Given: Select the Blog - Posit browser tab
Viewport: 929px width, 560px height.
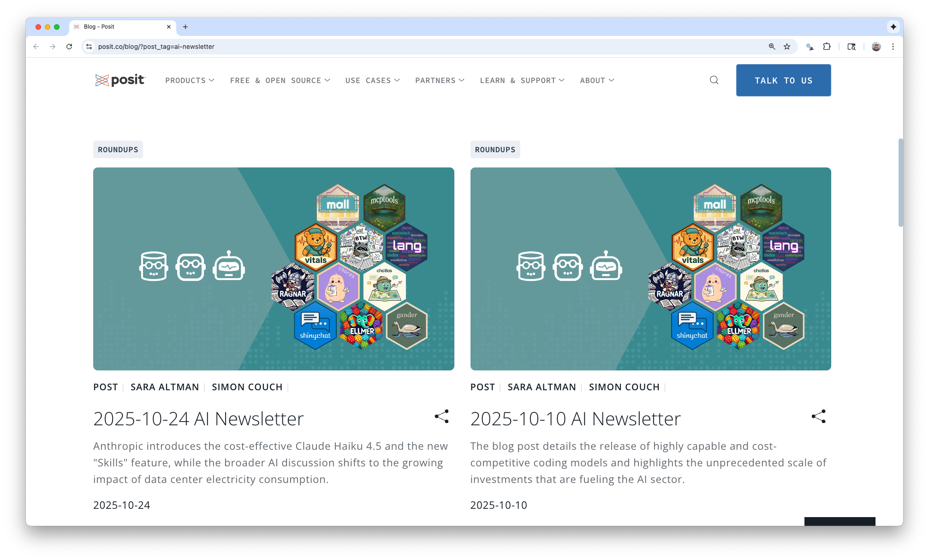Looking at the screenshot, I should 122,27.
